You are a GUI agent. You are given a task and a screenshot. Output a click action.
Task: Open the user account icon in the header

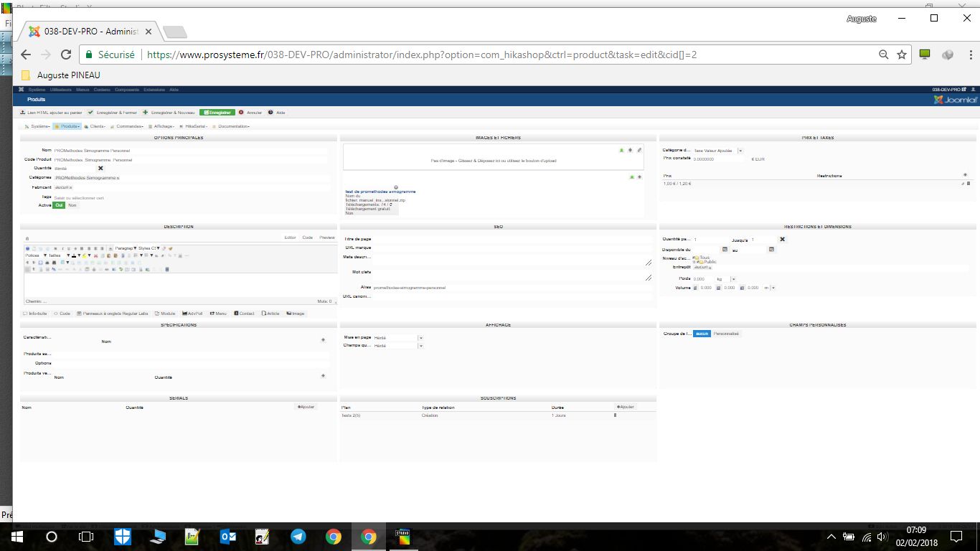point(974,89)
